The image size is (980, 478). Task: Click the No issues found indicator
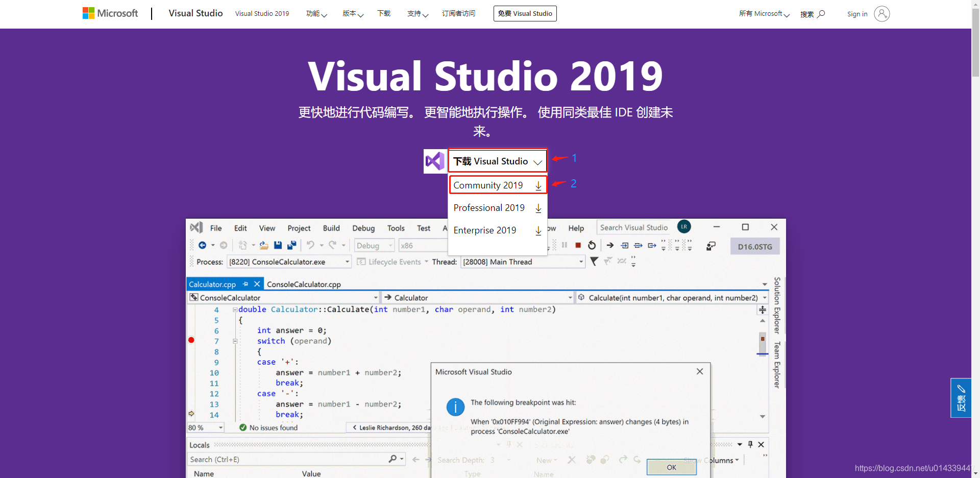click(268, 428)
